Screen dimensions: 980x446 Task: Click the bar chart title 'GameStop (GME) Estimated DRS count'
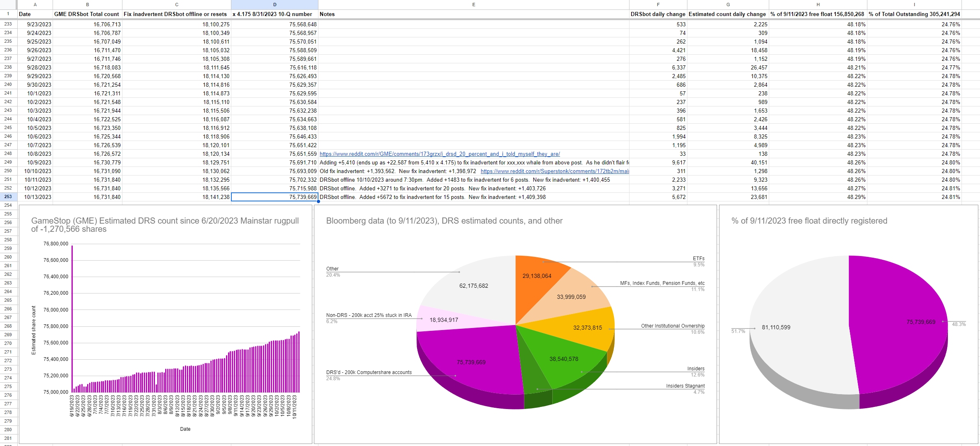[x=165, y=225]
